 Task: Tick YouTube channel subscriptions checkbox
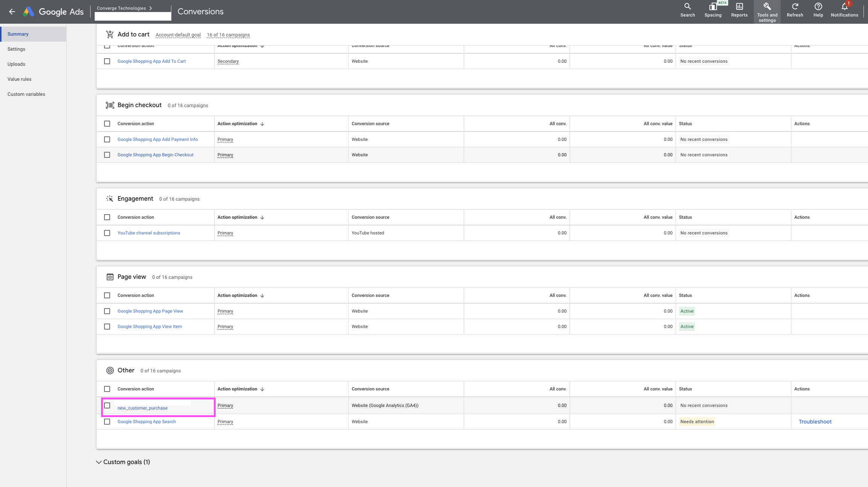107,233
